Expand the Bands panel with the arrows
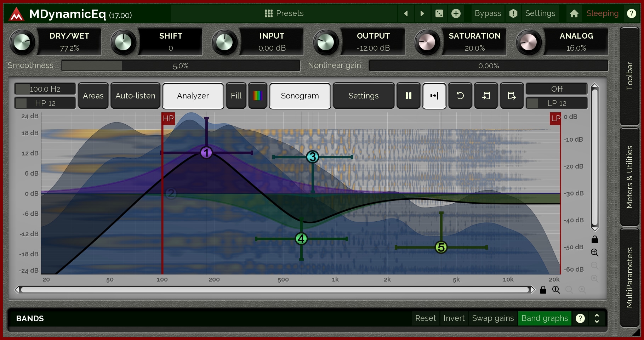This screenshot has height=340, width=644. point(597,318)
